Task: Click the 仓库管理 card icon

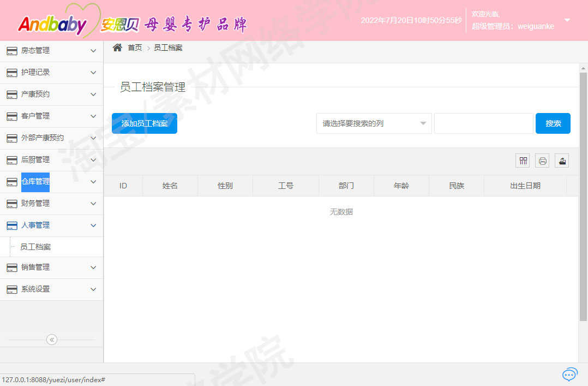Action: click(12, 182)
